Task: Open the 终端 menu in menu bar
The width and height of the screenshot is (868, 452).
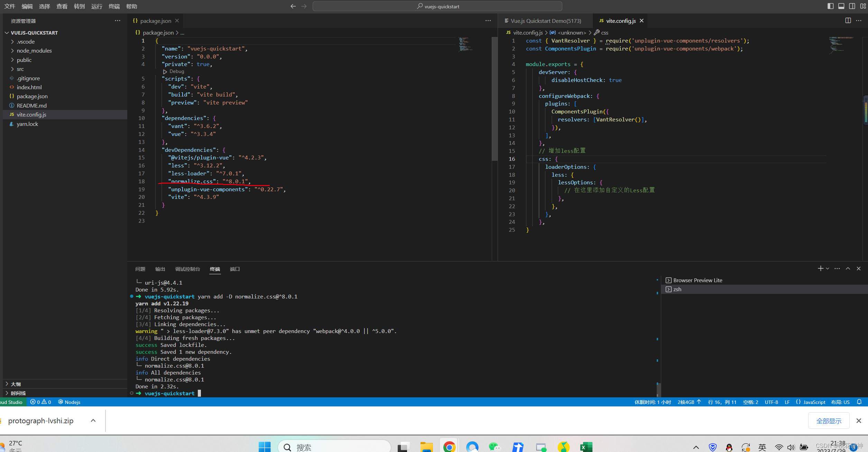Action: click(x=114, y=6)
